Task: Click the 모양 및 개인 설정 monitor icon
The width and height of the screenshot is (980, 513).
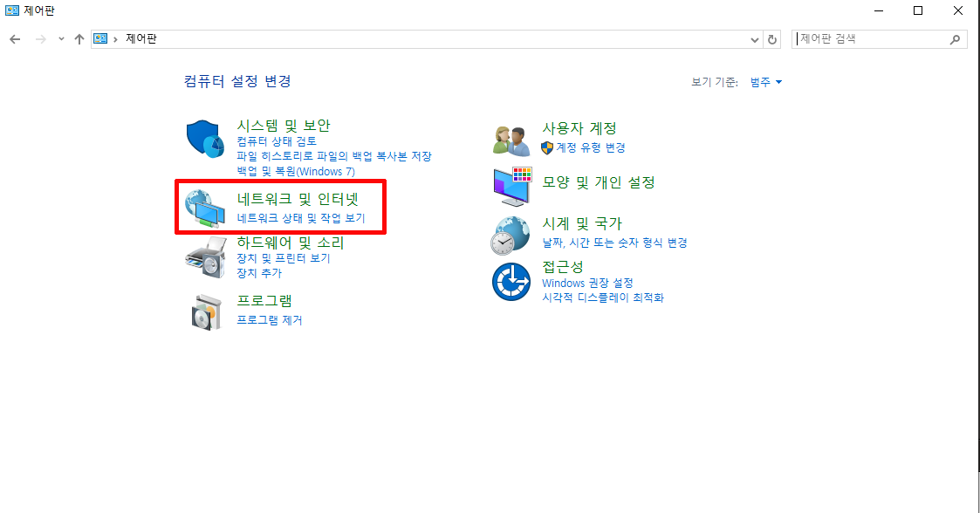Action: click(512, 186)
